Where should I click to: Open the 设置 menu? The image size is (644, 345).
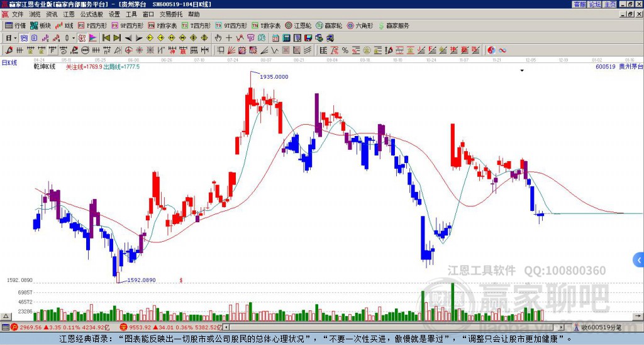(x=114, y=14)
